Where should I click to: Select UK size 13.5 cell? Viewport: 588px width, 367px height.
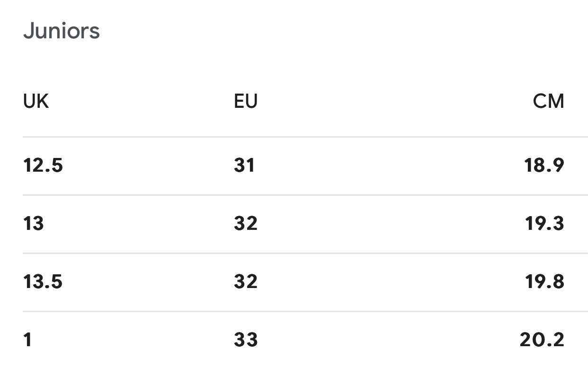(x=43, y=282)
